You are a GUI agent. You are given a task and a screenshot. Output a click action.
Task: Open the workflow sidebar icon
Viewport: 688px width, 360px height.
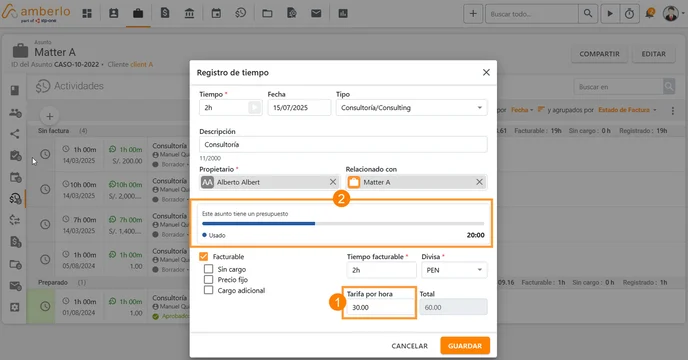click(15, 220)
